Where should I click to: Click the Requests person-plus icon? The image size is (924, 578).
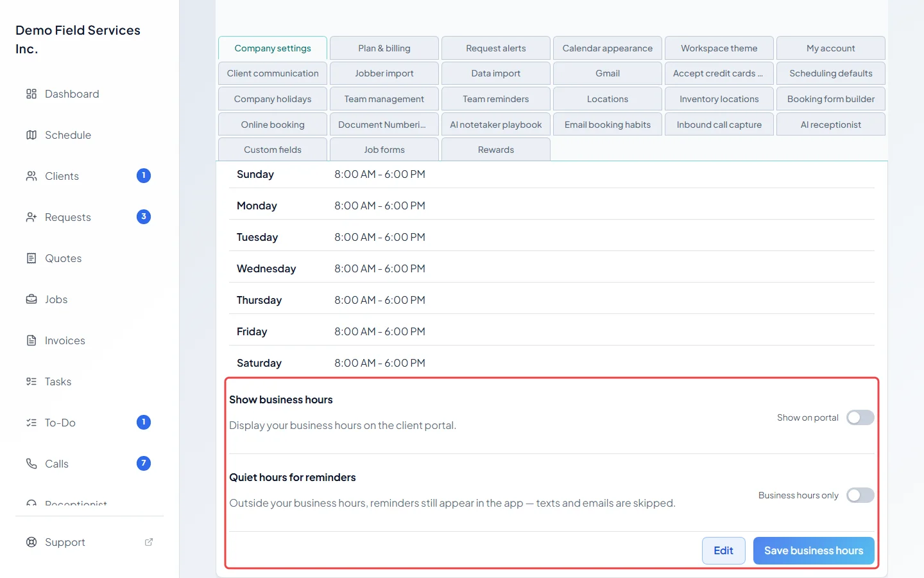click(x=31, y=217)
